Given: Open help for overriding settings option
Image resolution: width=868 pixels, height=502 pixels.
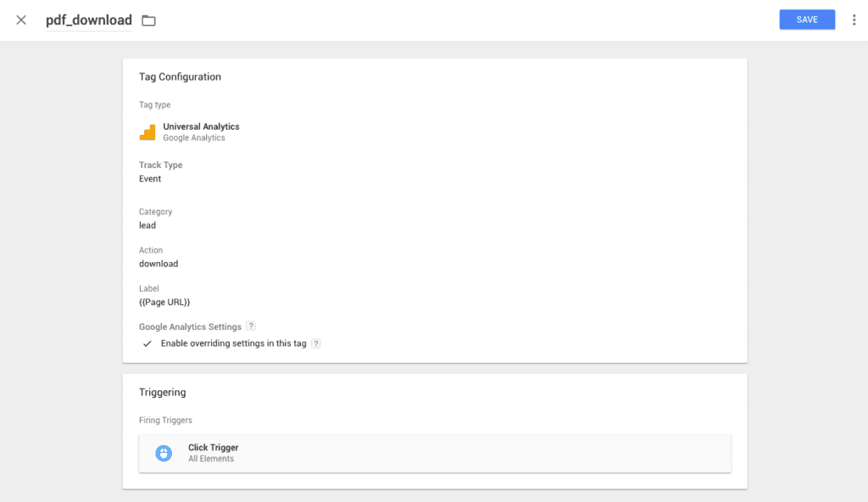Looking at the screenshot, I should (316, 343).
